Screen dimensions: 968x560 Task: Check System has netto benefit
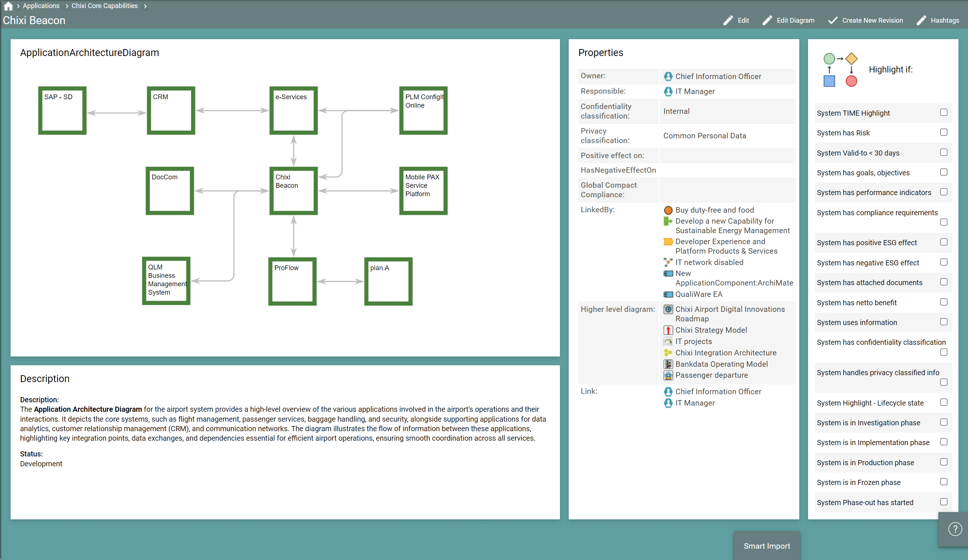(x=943, y=302)
